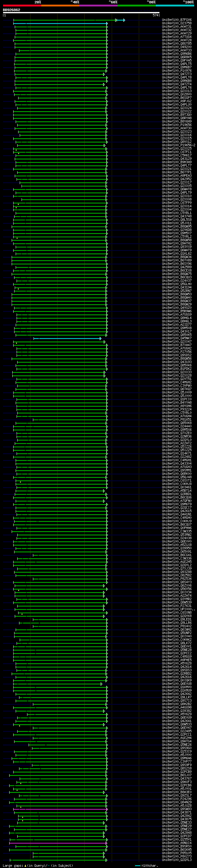This screenshot has height=868, width=197.
Task: Select the UniRef100_A2ZAT2 label
Action: [x=176, y=443]
